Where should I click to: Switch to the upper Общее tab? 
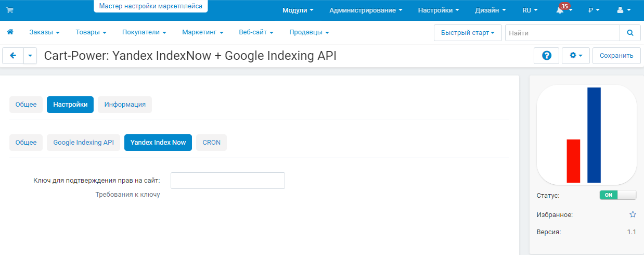point(26,105)
